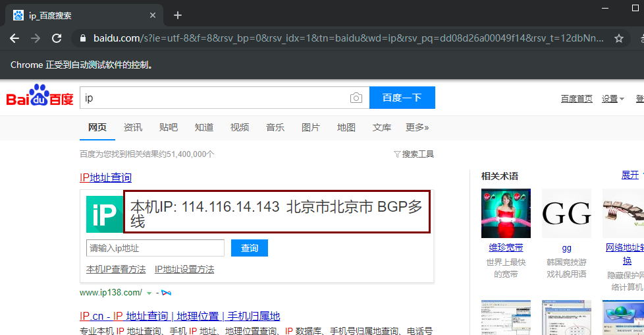644x335 pixels.
Task: Click the 维珍宽带 thumbnail image
Action: tap(506, 213)
